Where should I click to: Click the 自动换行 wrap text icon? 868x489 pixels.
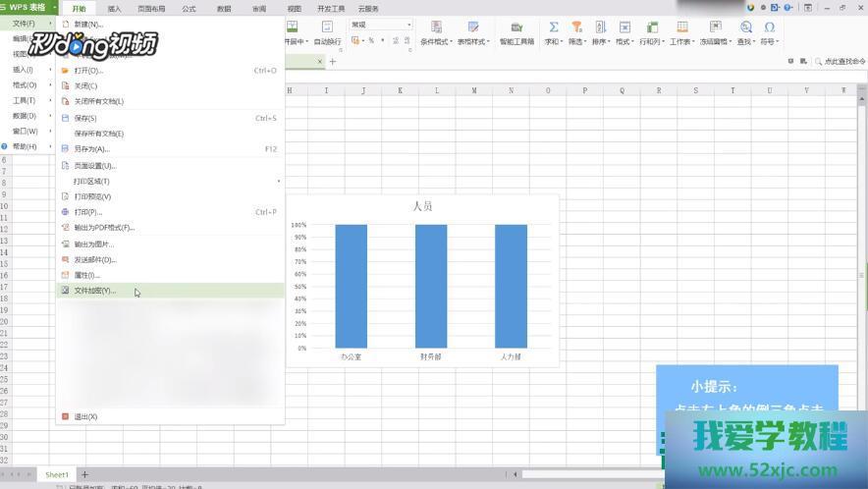coord(327,27)
